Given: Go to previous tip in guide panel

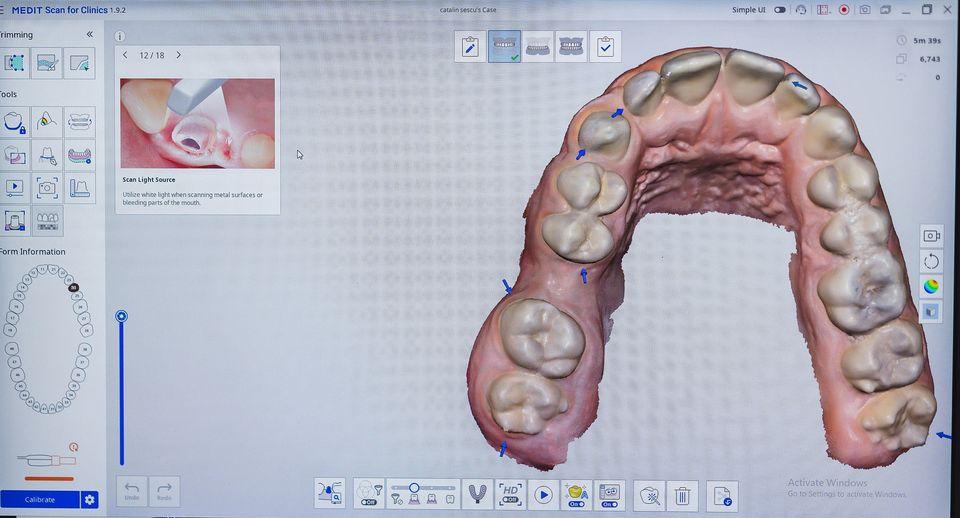Looking at the screenshot, I should pos(125,55).
